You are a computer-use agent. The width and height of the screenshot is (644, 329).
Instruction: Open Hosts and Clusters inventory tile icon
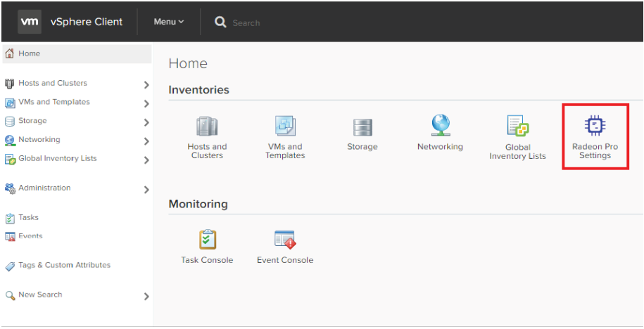tap(207, 126)
